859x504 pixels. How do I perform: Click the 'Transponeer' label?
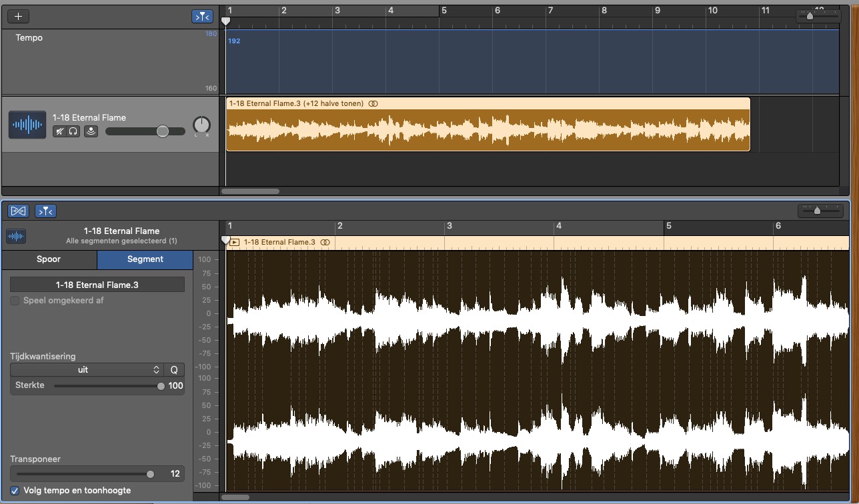(35, 459)
